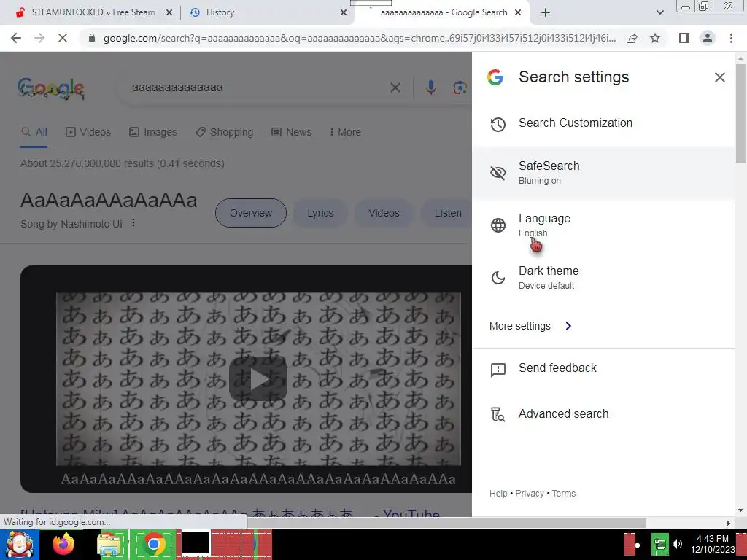Click the Overview chip

[x=251, y=213]
